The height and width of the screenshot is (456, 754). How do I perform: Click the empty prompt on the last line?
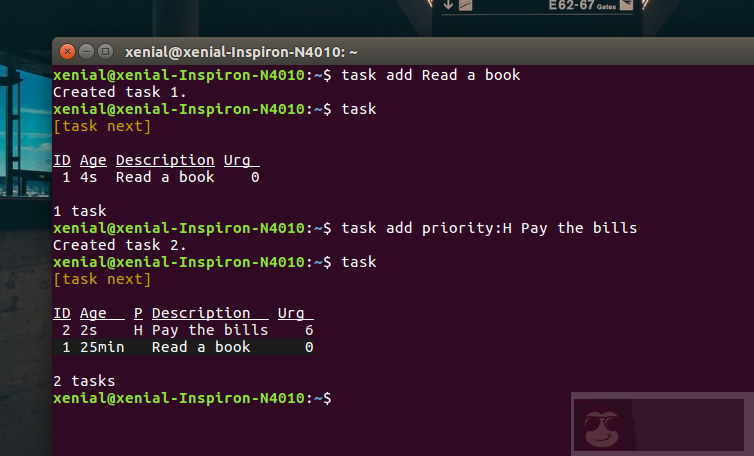tap(338, 398)
